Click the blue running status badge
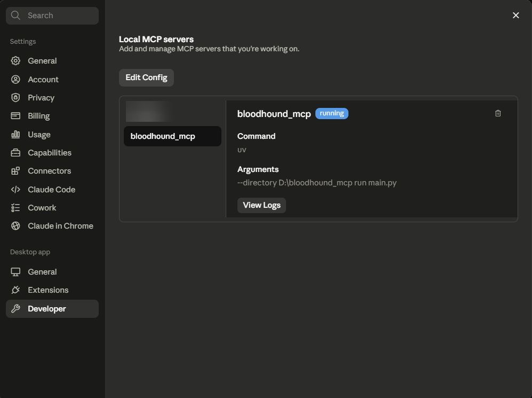Screen dimensions: 532x398 (332, 113)
